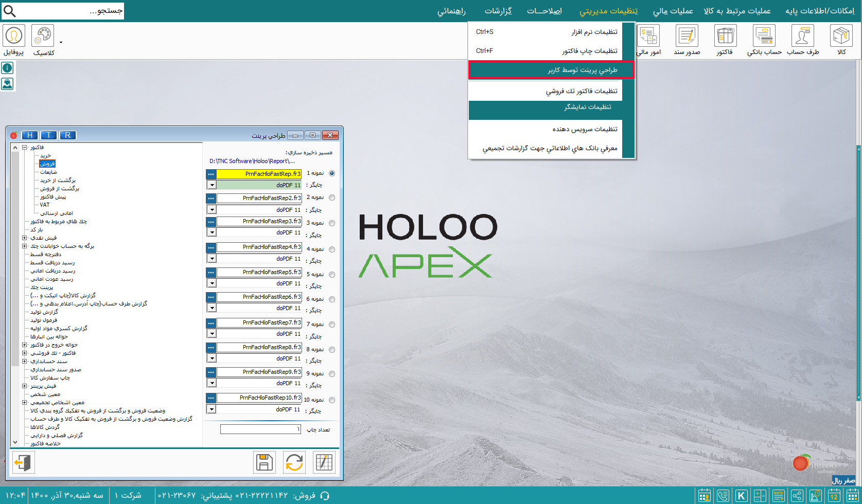Open the calendar with person icon in status bar

[705, 496]
